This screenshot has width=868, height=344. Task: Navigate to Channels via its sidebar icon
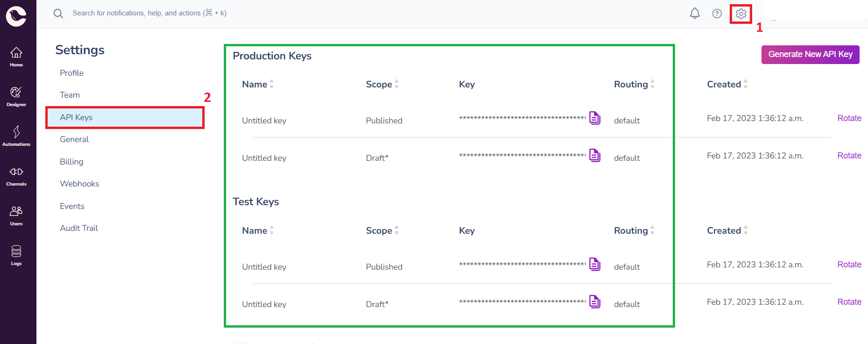click(x=16, y=174)
